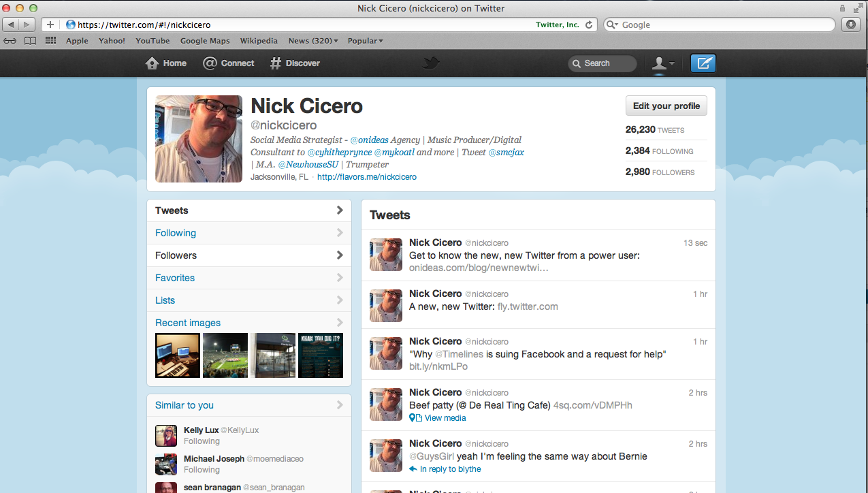The image size is (868, 493).
Task: Focus the Twitter Search field
Action: click(602, 63)
